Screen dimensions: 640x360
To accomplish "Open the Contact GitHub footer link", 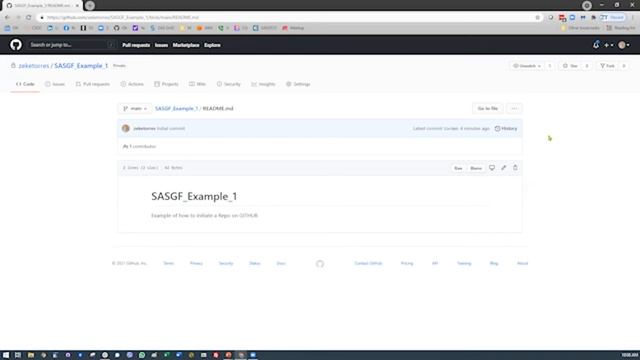I will [x=368, y=264].
